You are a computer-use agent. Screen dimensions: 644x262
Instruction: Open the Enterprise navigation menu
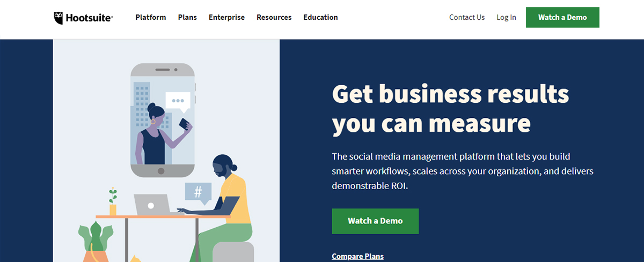pyautogui.click(x=226, y=17)
